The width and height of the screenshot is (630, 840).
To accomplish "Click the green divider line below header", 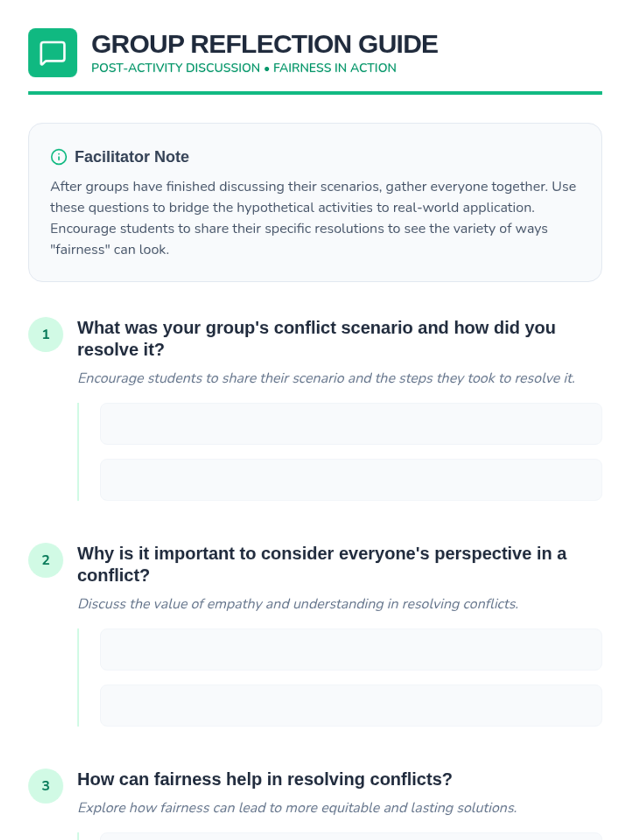I will [315, 93].
